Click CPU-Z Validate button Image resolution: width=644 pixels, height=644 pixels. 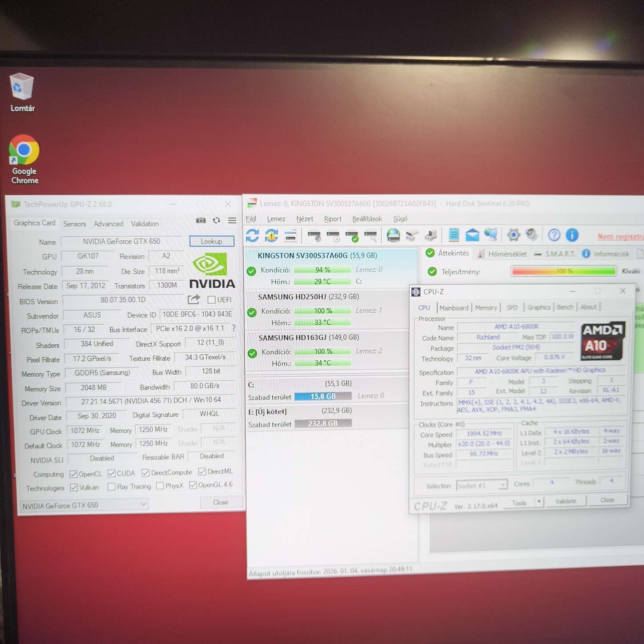[x=565, y=501]
